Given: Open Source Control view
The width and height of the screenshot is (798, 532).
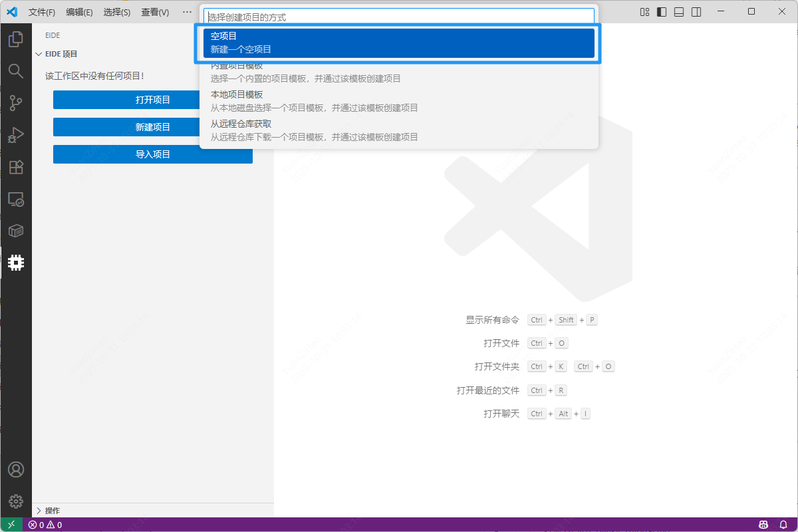Looking at the screenshot, I should point(16,102).
